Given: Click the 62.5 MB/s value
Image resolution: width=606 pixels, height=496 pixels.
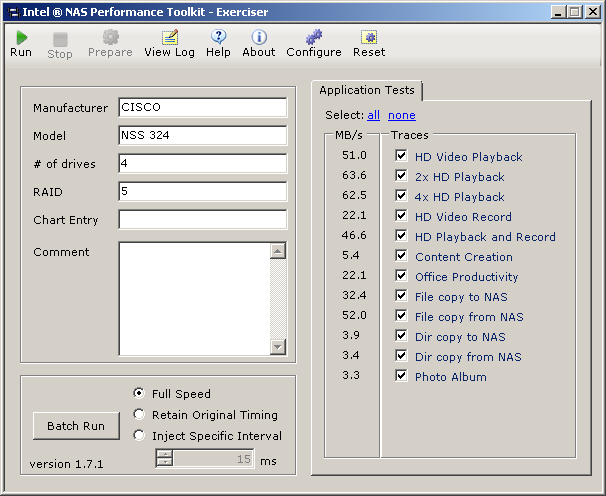Looking at the screenshot, I should 354,195.
